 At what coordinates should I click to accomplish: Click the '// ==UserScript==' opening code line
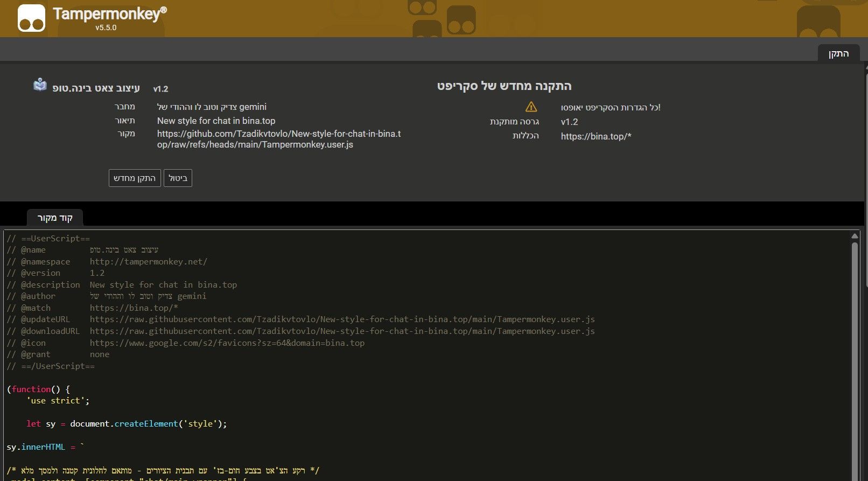(48, 239)
